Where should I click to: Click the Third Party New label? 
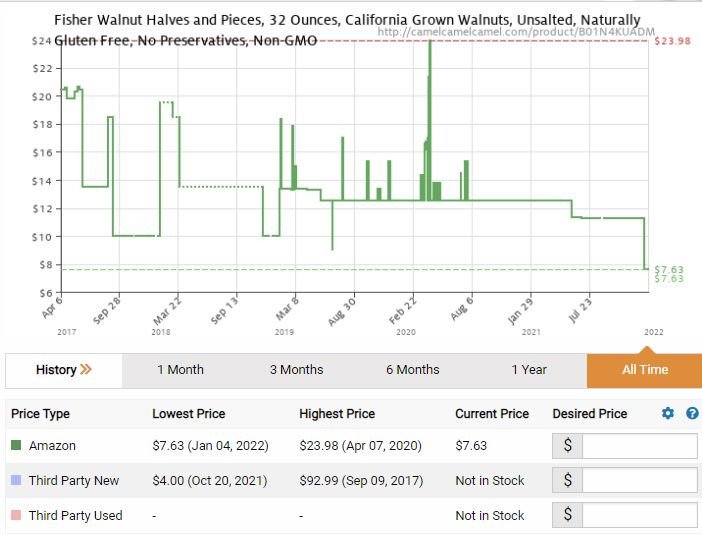[74, 480]
